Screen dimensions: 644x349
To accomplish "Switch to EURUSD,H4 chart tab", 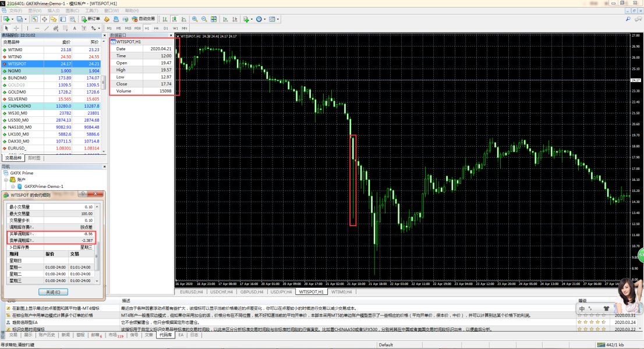I will 192,292.
